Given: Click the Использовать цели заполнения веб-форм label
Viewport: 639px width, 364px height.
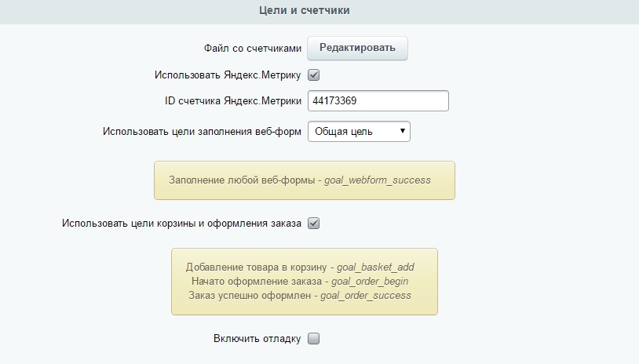Looking at the screenshot, I should (x=202, y=131).
